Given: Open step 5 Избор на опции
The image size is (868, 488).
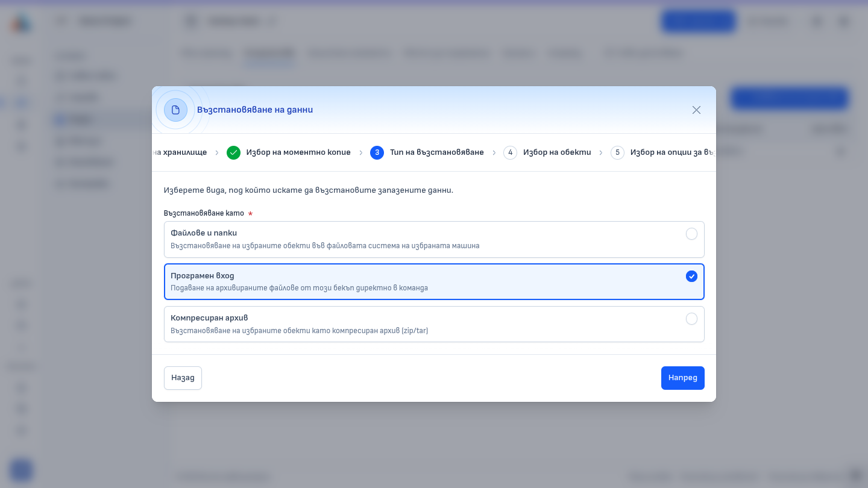Looking at the screenshot, I should coord(663,152).
